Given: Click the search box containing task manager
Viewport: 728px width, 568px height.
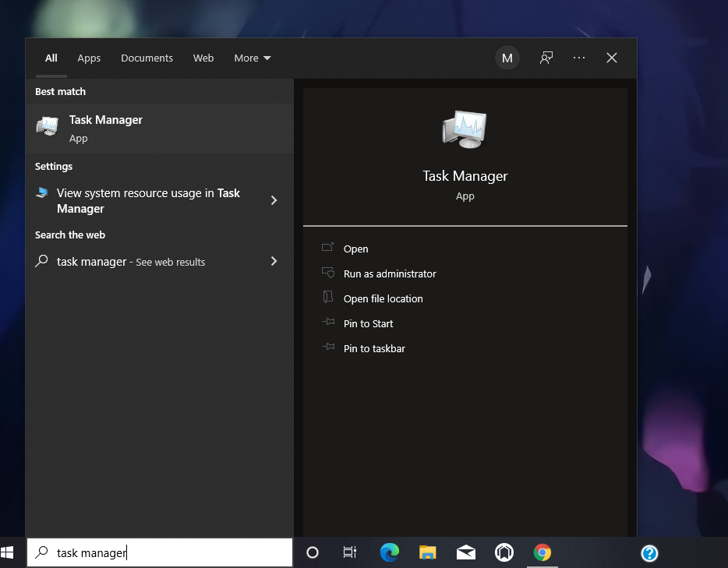Looking at the screenshot, I should click(160, 552).
